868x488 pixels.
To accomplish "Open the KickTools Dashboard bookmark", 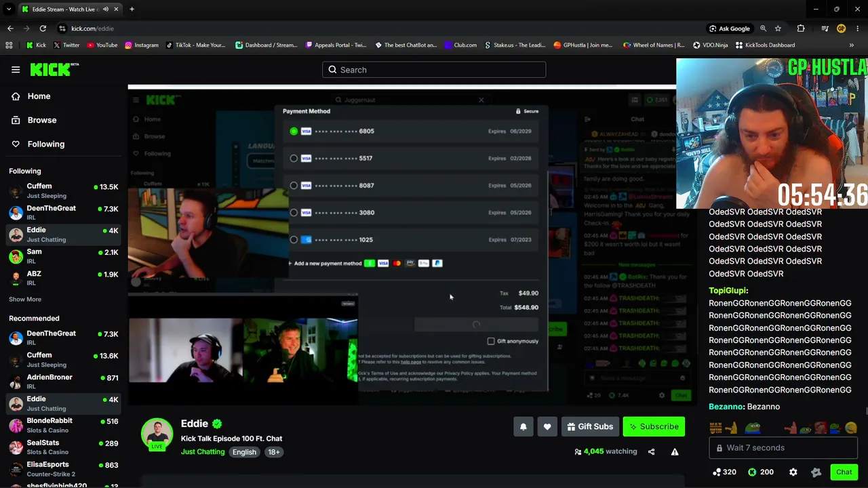I will [764, 45].
